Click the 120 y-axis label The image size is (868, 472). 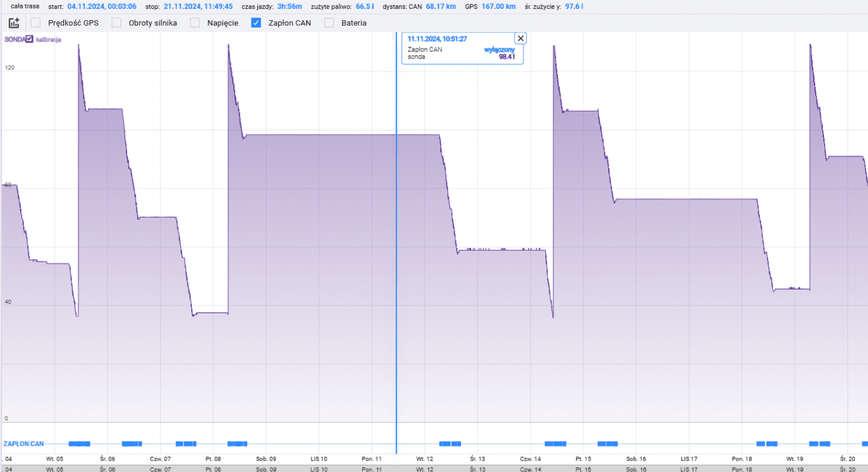pos(9,67)
